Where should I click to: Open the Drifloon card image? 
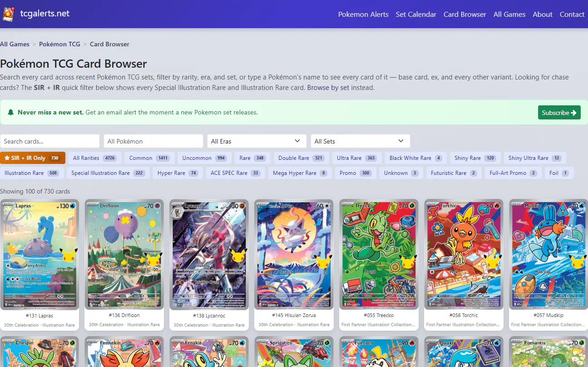[x=124, y=254]
